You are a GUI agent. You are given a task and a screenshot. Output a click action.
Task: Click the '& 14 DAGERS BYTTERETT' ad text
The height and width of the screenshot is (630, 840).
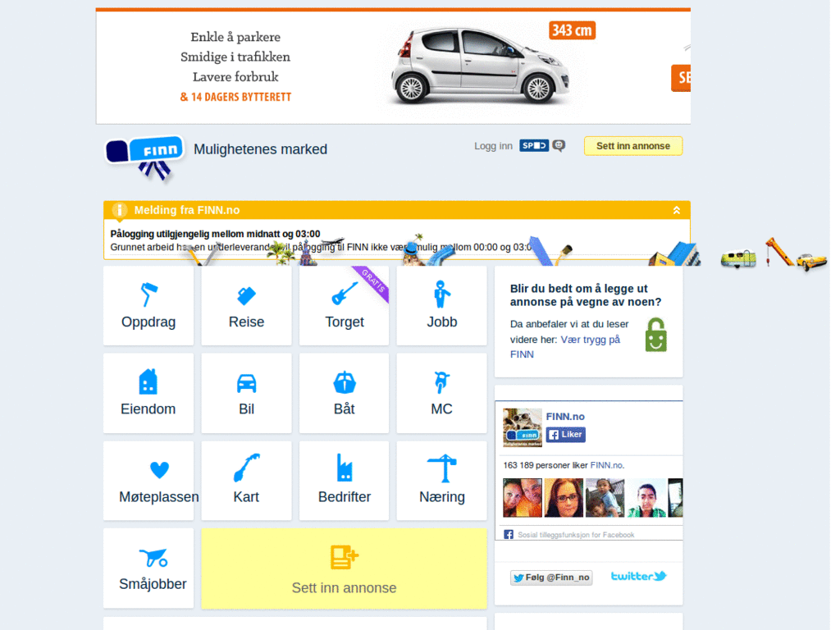pos(235,97)
